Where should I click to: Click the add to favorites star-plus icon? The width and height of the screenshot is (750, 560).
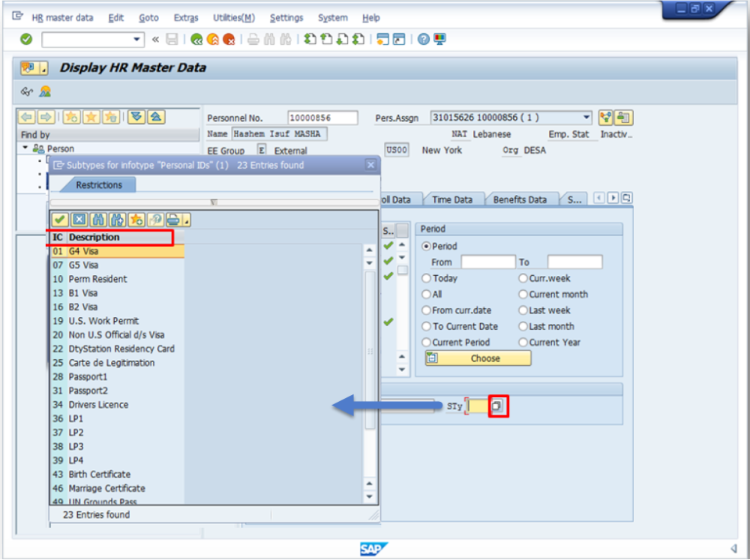tap(72, 117)
